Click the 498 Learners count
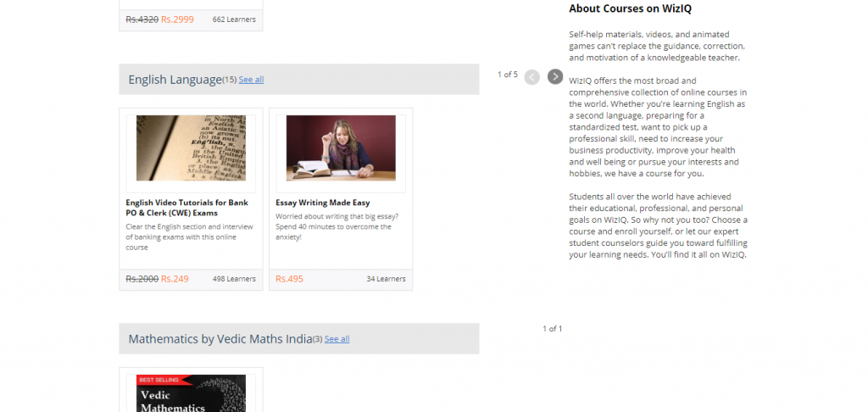Image resolution: width=868 pixels, height=412 pixels. 234,279
